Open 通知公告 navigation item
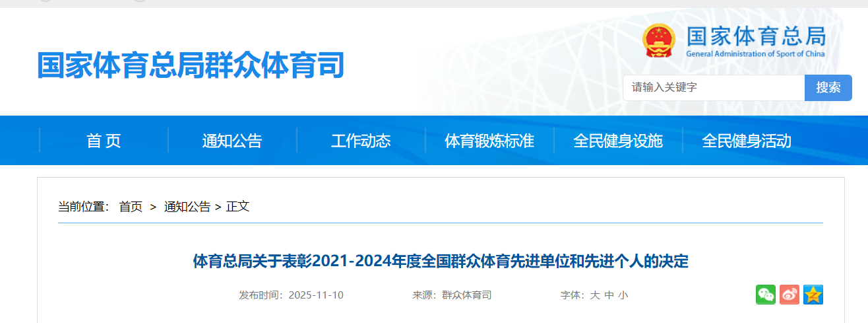Screen dimensions: 868x323 coord(232,141)
